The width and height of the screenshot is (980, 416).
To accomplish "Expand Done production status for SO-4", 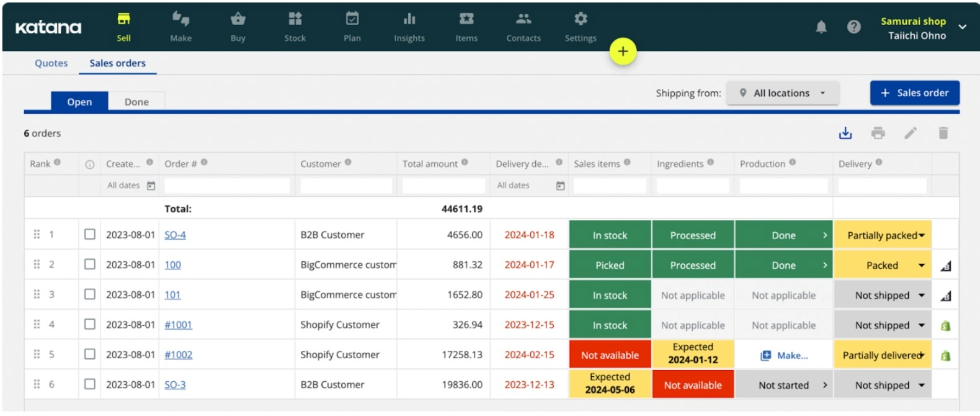I will coord(825,235).
